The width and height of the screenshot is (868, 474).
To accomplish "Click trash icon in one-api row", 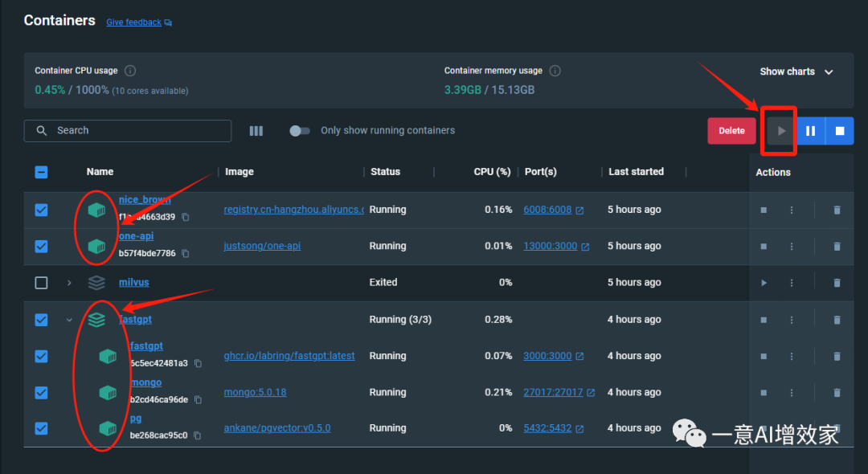I will point(837,247).
